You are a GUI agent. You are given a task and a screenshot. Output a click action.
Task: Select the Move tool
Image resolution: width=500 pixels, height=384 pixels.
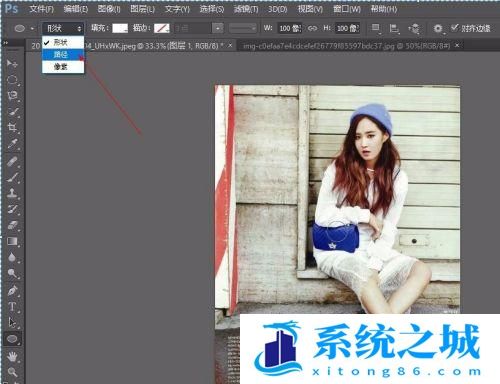[x=12, y=63]
